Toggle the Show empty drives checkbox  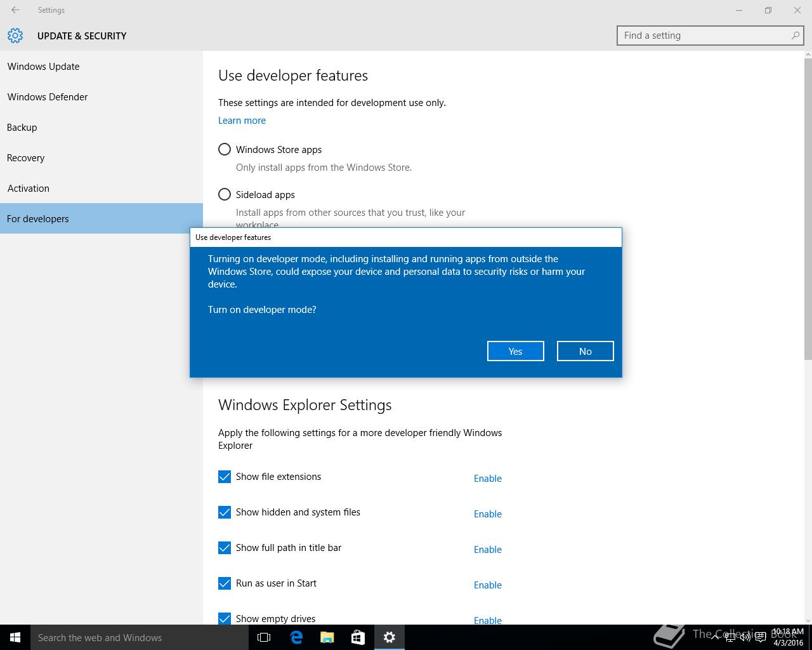[225, 618]
